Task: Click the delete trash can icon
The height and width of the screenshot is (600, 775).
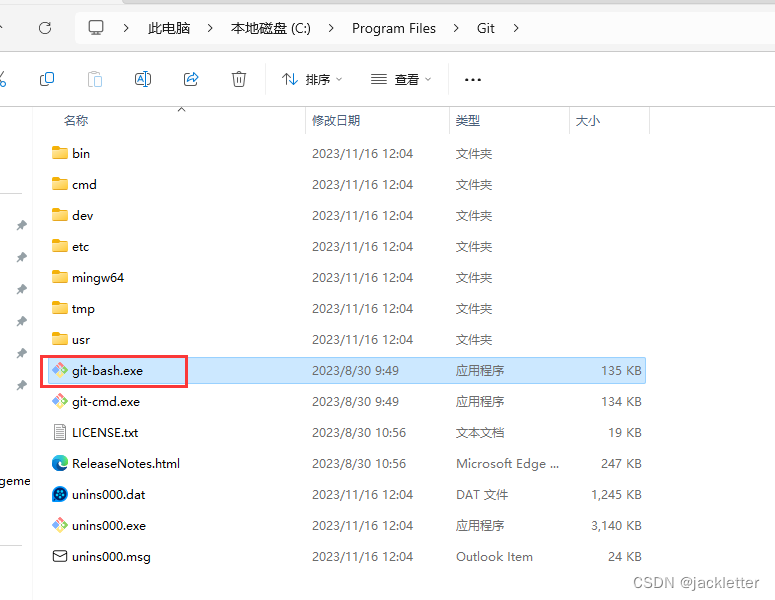Action: tap(239, 79)
